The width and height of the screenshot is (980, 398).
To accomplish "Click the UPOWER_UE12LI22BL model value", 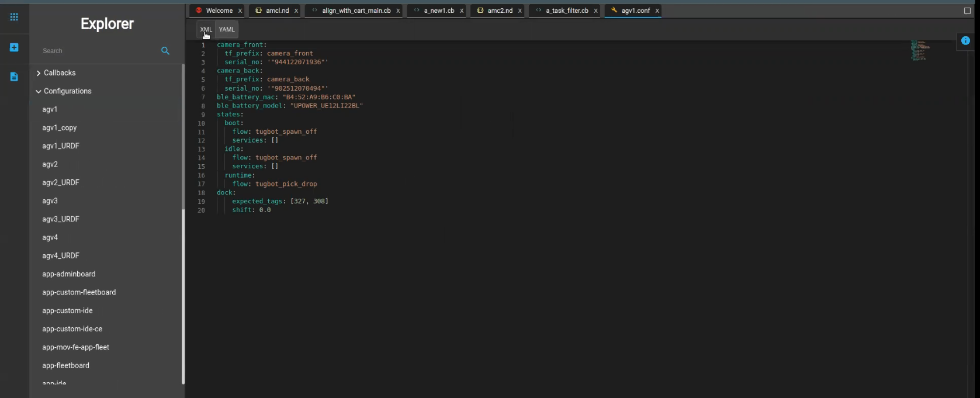I will point(327,106).
